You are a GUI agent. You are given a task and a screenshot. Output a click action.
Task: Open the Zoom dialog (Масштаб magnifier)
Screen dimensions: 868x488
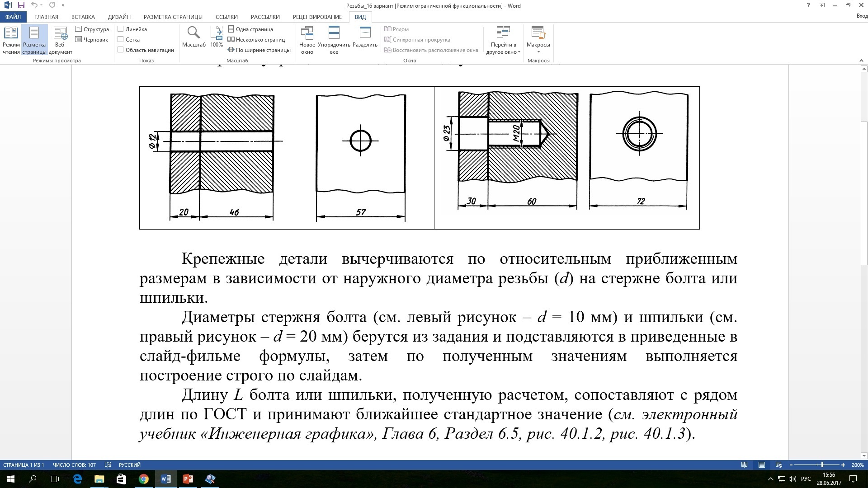coord(193,36)
